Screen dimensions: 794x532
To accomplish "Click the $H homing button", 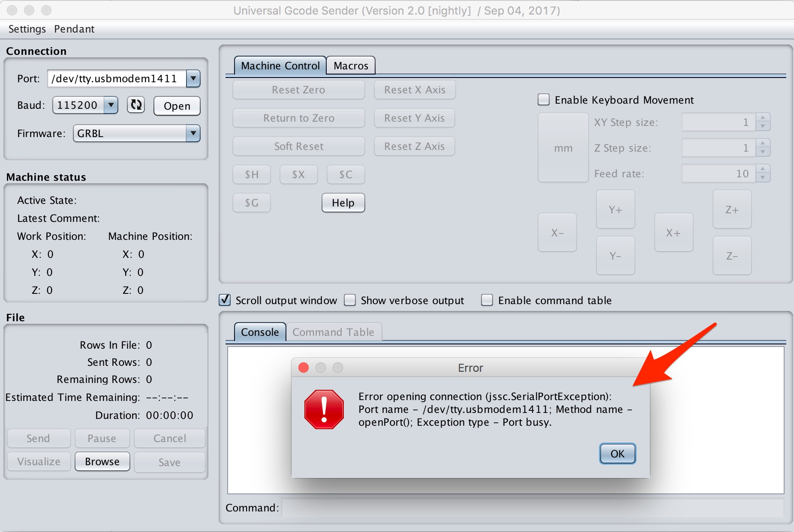I will pos(252,174).
